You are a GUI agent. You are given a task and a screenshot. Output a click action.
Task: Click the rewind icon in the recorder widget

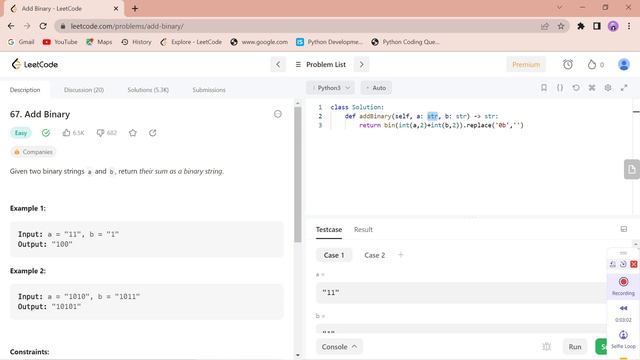click(x=623, y=308)
